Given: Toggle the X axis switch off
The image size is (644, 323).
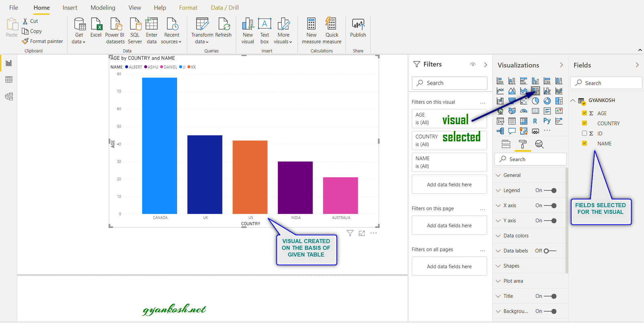Looking at the screenshot, I should (550, 205).
